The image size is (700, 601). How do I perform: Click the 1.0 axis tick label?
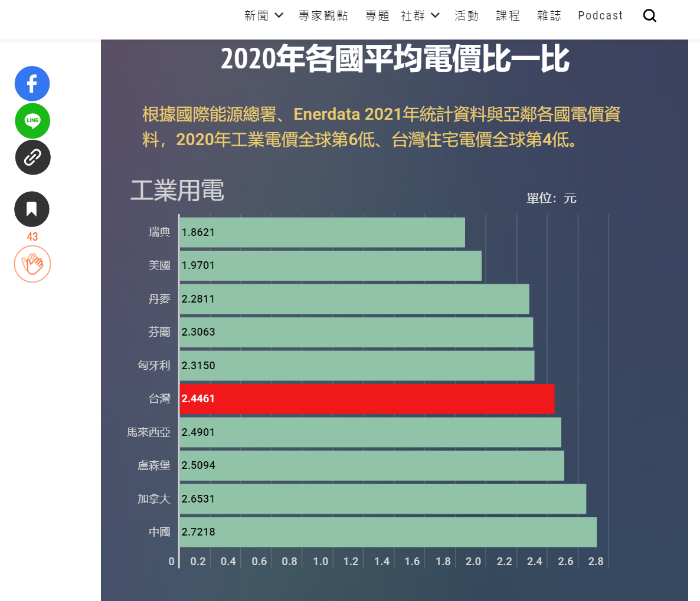tap(320, 561)
